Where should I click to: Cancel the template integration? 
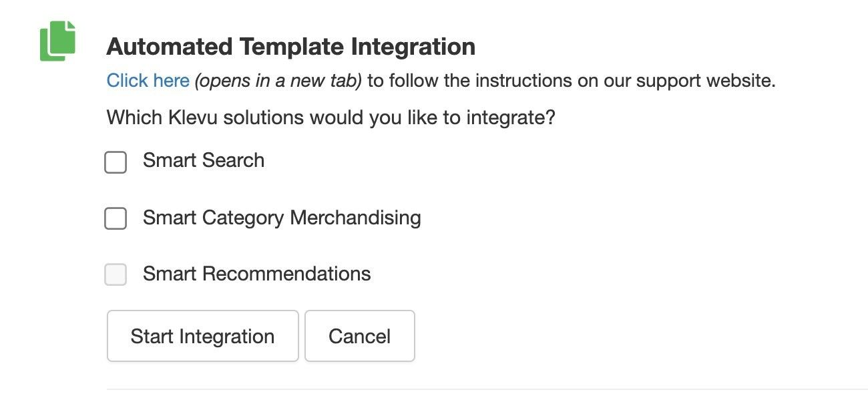359,336
